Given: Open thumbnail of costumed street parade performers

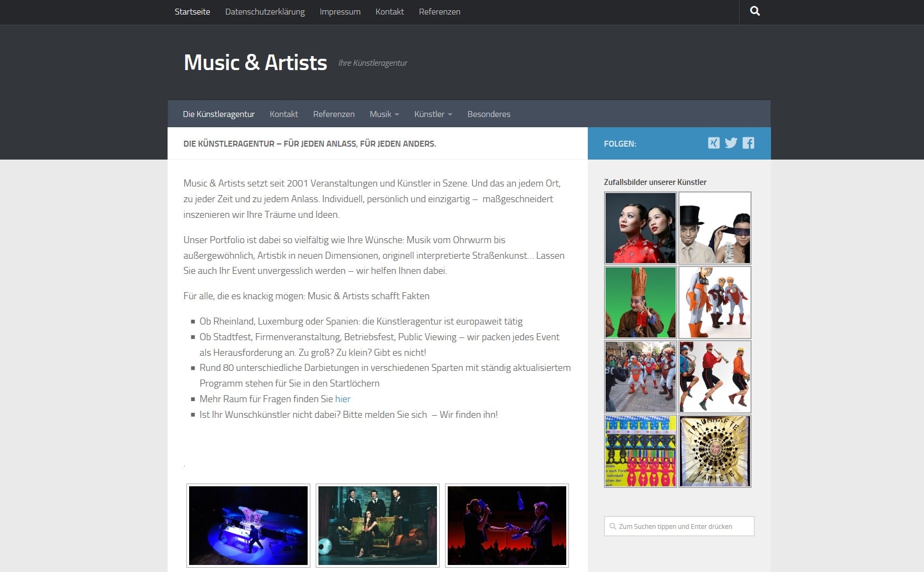Looking at the screenshot, I should click(x=640, y=376).
